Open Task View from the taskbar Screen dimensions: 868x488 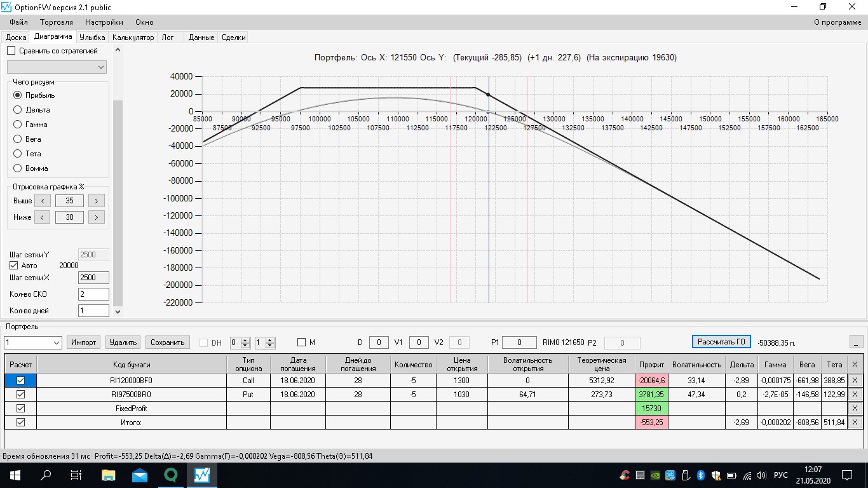[x=76, y=475]
